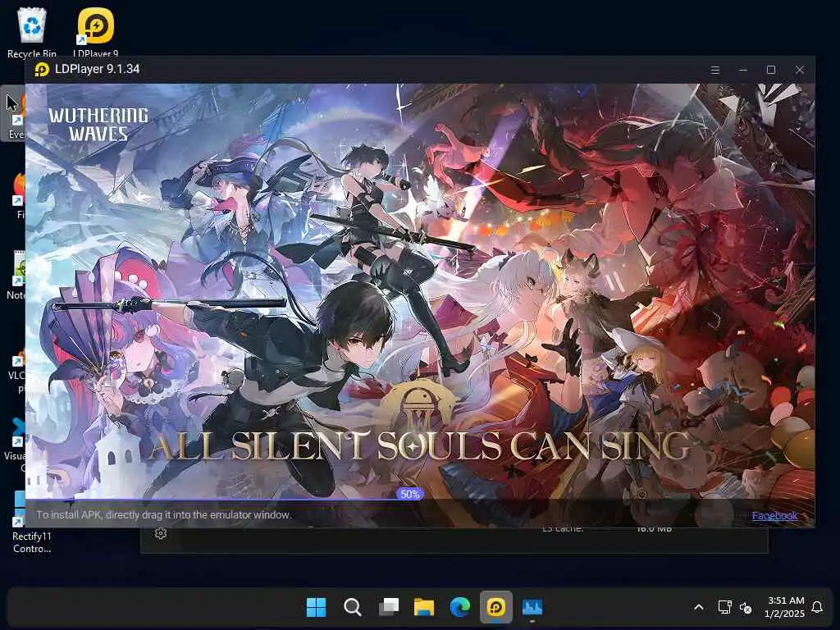Click the 50% loading progress indicator
The width and height of the screenshot is (840, 630).
point(410,494)
